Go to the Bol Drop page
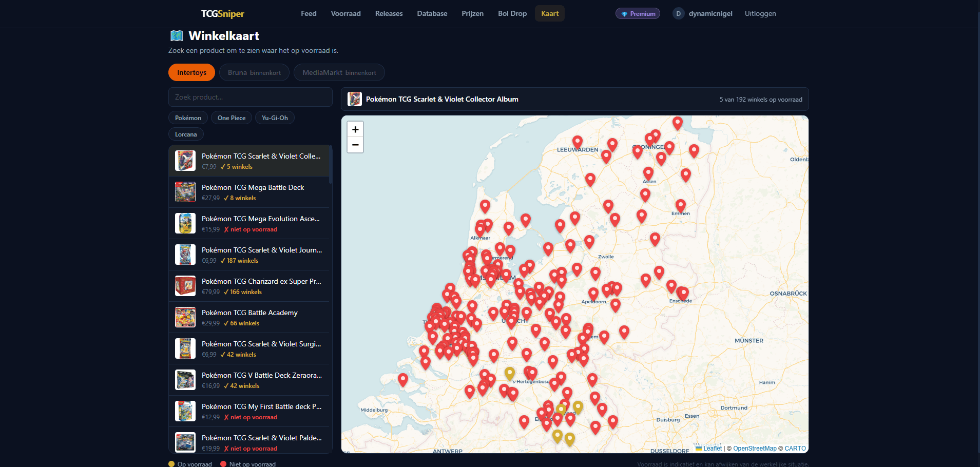This screenshot has height=467, width=980. (x=512, y=14)
